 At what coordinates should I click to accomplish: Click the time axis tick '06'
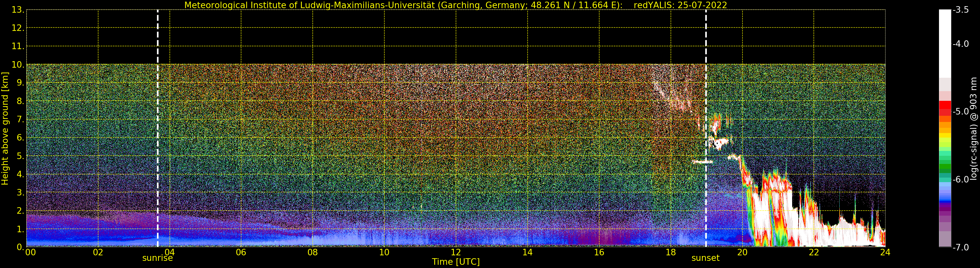pyautogui.click(x=241, y=252)
